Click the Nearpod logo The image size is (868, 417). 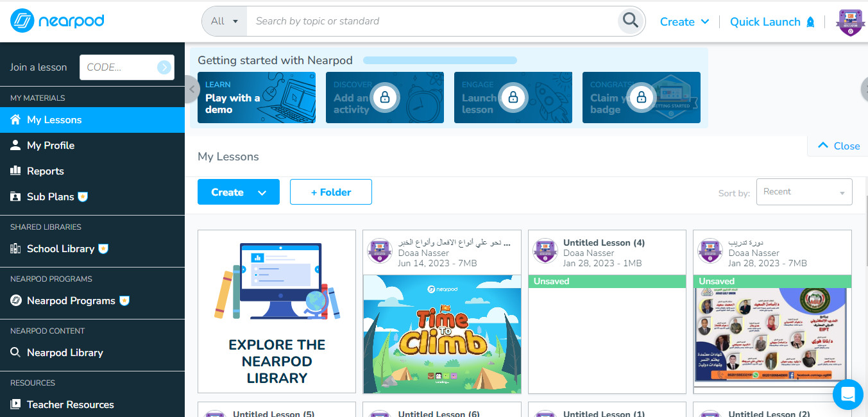[57, 21]
